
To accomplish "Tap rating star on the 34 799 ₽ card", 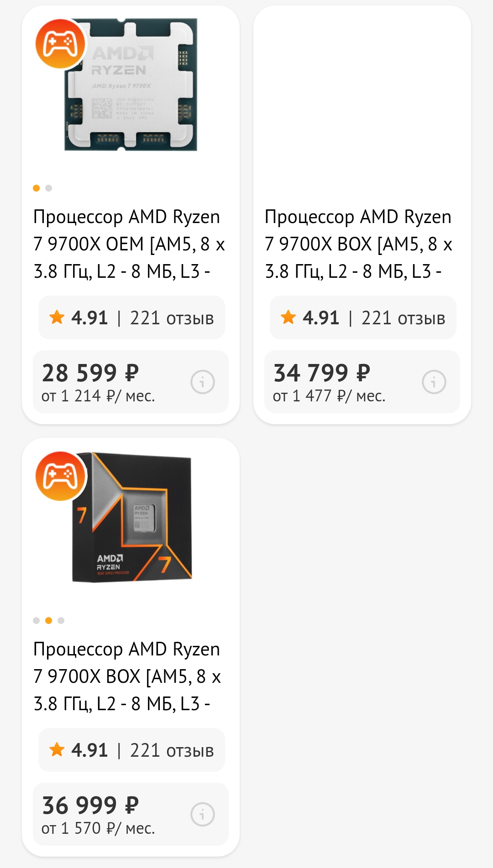I will (288, 317).
